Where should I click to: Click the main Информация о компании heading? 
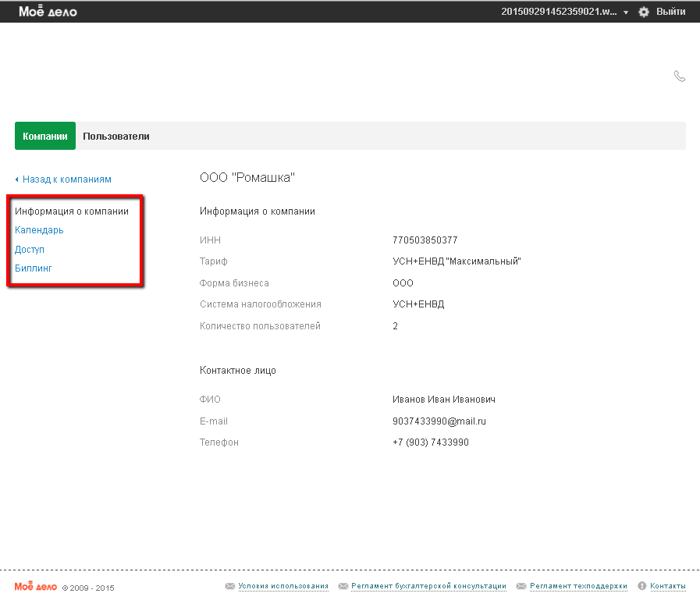coord(258,211)
